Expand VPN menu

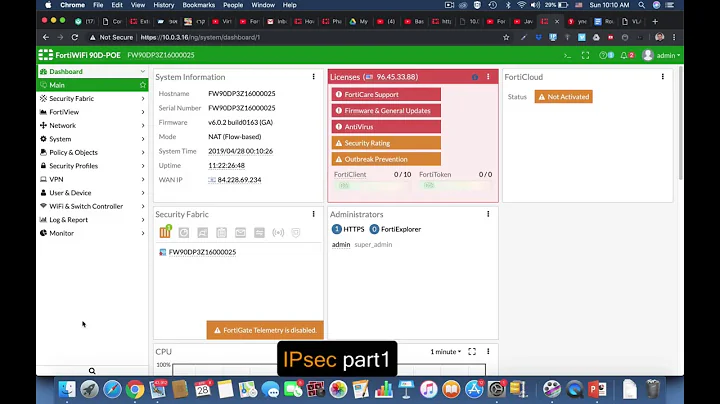pos(92,179)
